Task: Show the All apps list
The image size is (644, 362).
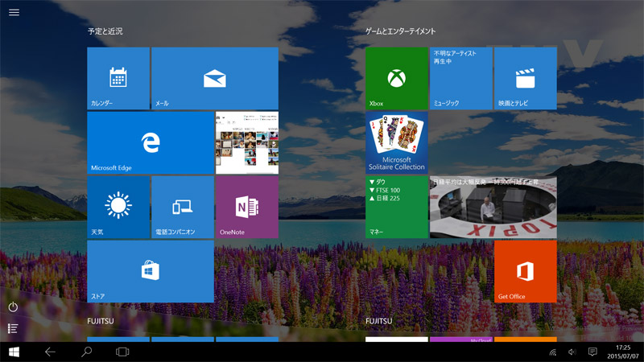Action: tap(13, 328)
